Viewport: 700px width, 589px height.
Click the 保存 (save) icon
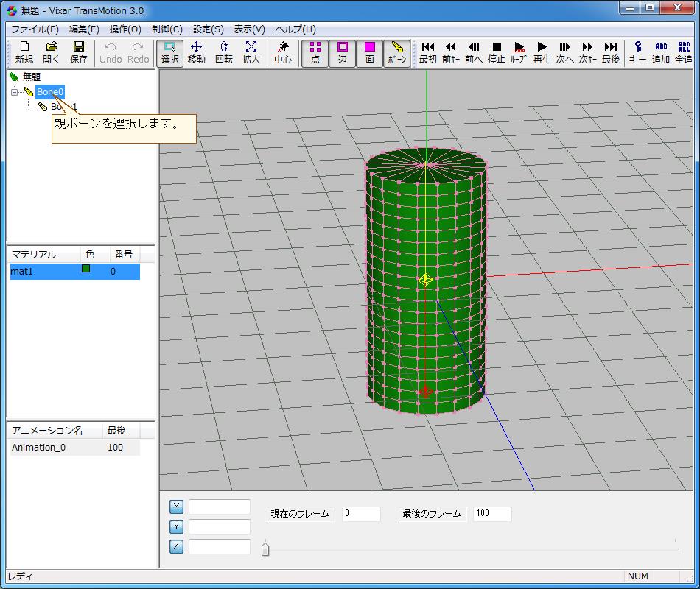78,53
